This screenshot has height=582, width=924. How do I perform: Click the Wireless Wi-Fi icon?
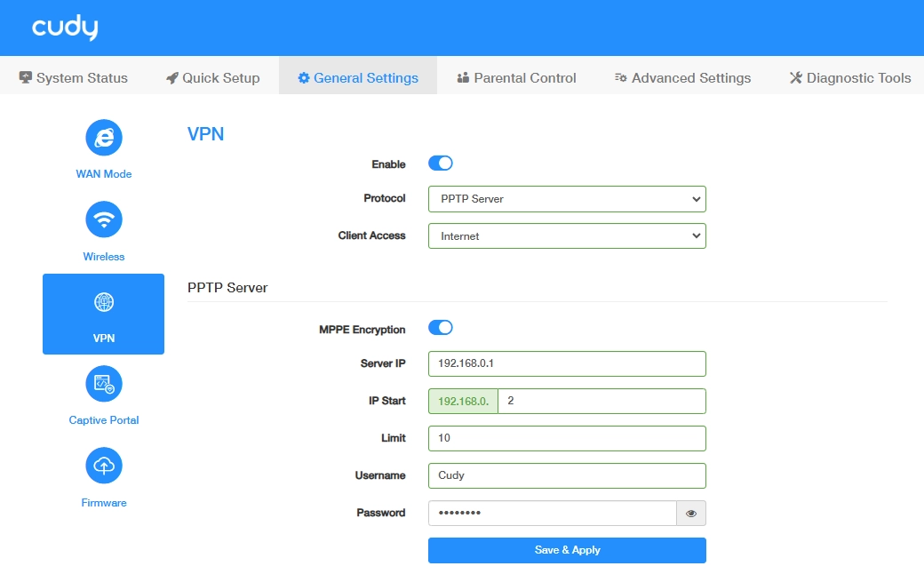point(104,219)
